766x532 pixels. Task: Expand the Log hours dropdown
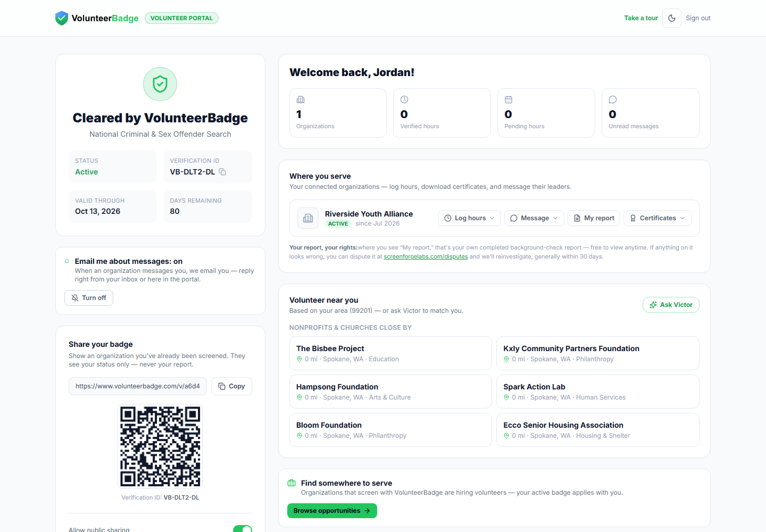(x=470, y=218)
